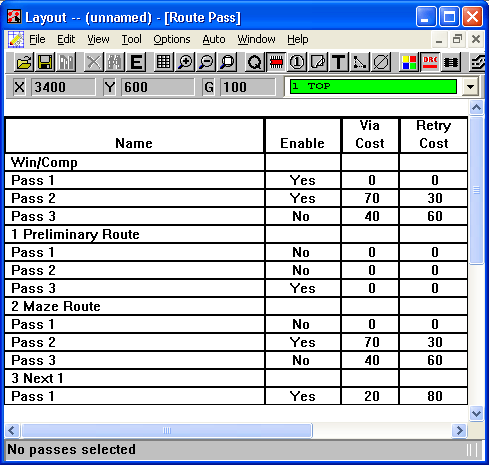Open the 1 TOP layer combo box
The height and width of the screenshot is (465, 489).
(x=381, y=87)
